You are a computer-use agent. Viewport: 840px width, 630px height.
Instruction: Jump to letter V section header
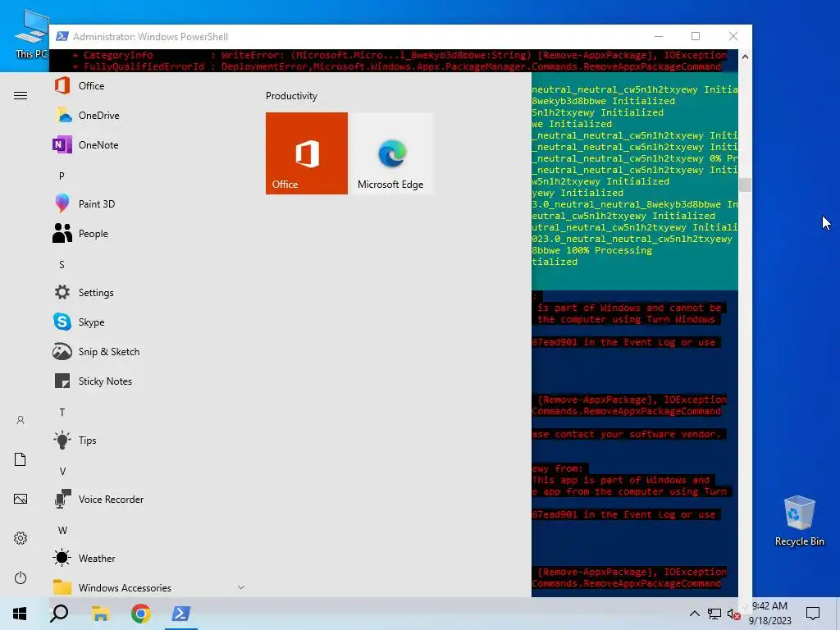click(x=62, y=472)
